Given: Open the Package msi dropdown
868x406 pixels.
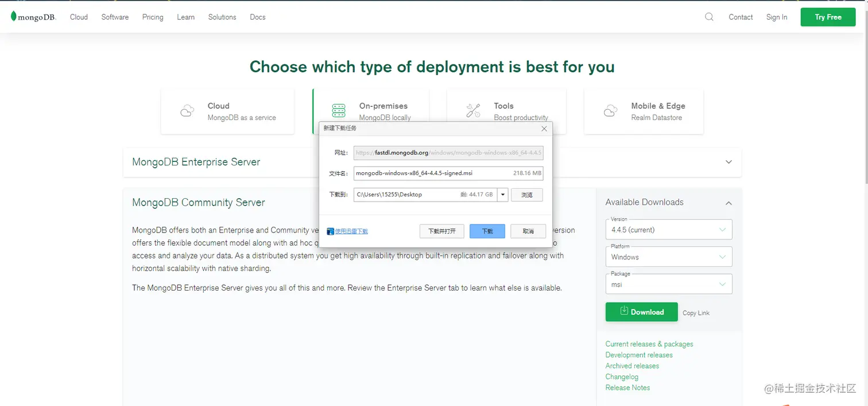Looking at the screenshot, I should coord(669,284).
